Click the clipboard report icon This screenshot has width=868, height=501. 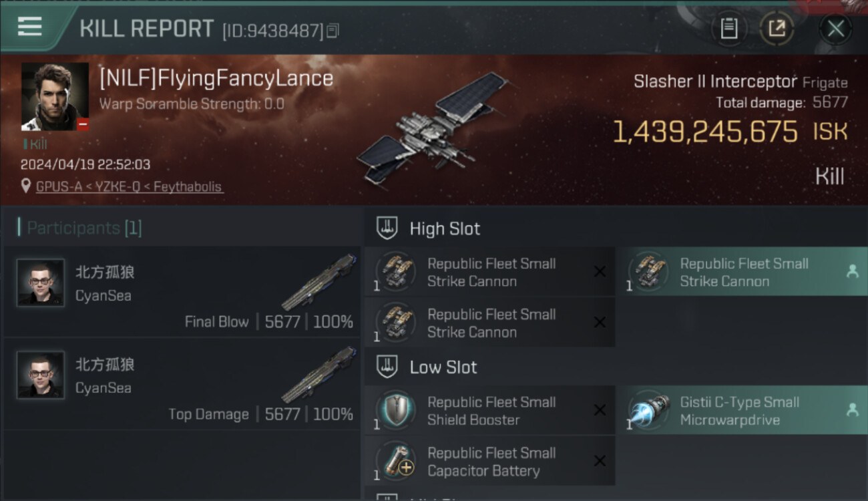(x=728, y=29)
